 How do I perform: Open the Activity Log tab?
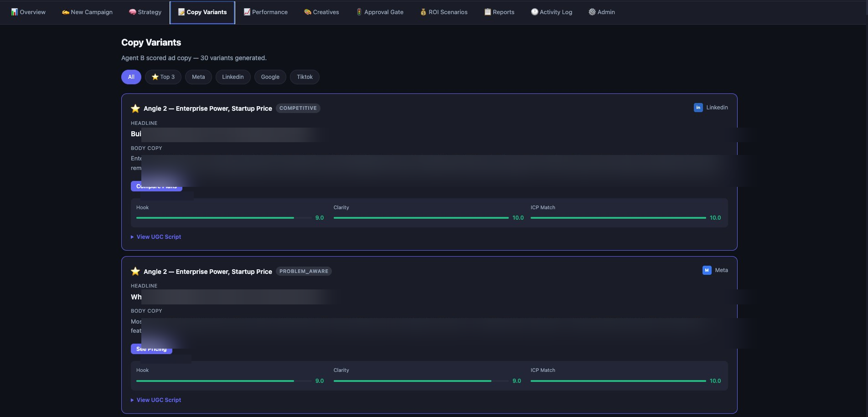pyautogui.click(x=552, y=12)
